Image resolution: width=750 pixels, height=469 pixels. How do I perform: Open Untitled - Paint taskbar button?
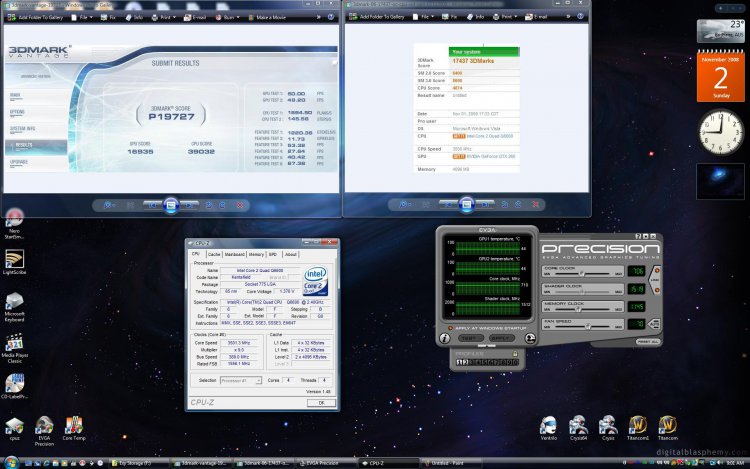click(450, 463)
